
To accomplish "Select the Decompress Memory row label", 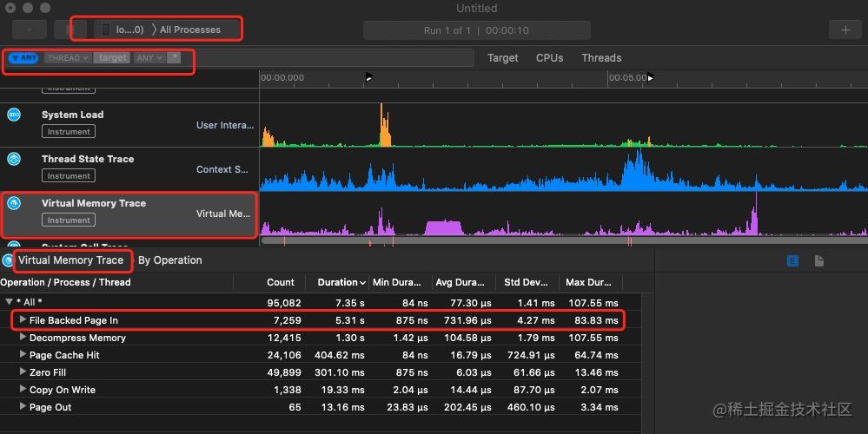I will point(77,338).
